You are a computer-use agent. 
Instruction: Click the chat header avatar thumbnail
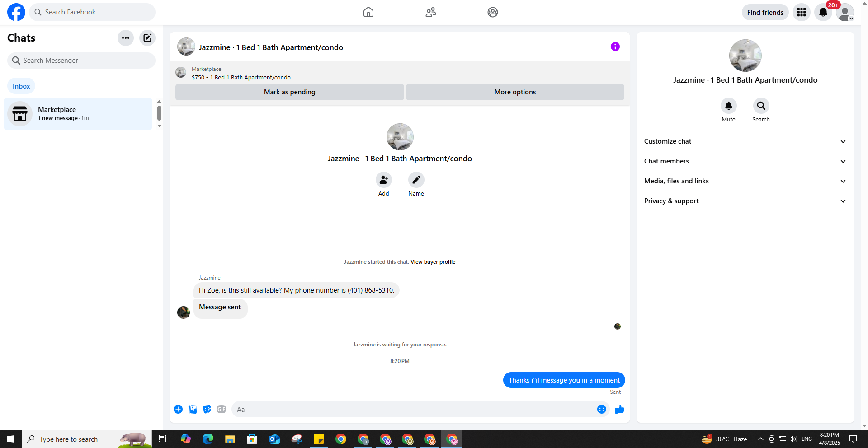186,47
